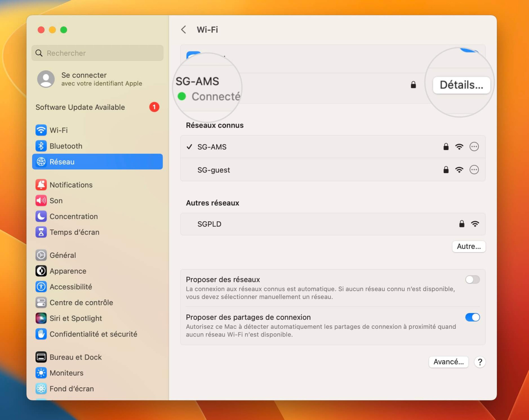
Task: Open Siri et Spotlight icon
Action: [41, 318]
